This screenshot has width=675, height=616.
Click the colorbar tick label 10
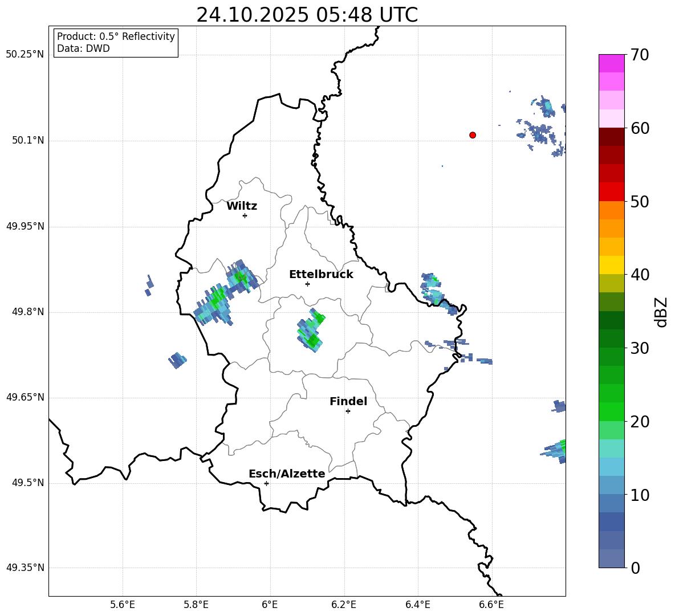[x=640, y=495]
